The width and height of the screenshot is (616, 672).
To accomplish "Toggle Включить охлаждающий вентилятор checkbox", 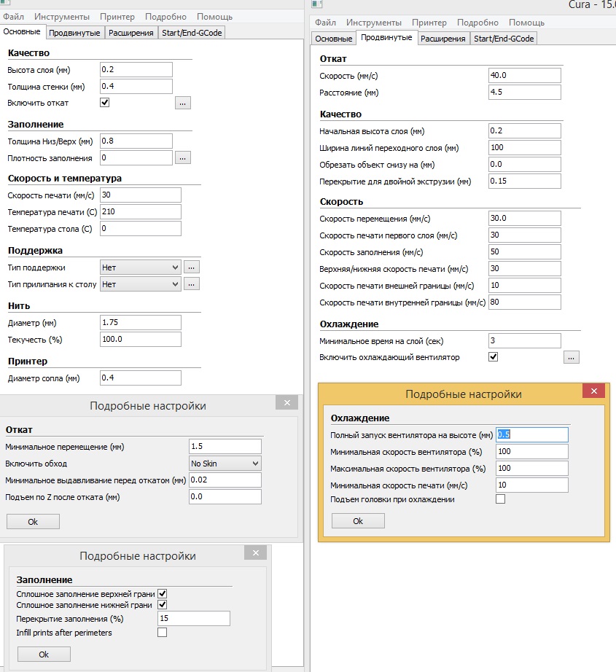I will (x=493, y=356).
